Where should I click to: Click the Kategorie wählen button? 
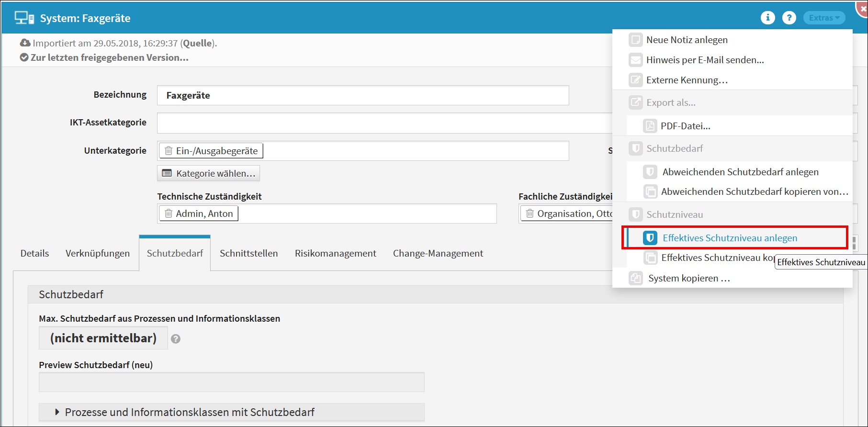(x=209, y=173)
